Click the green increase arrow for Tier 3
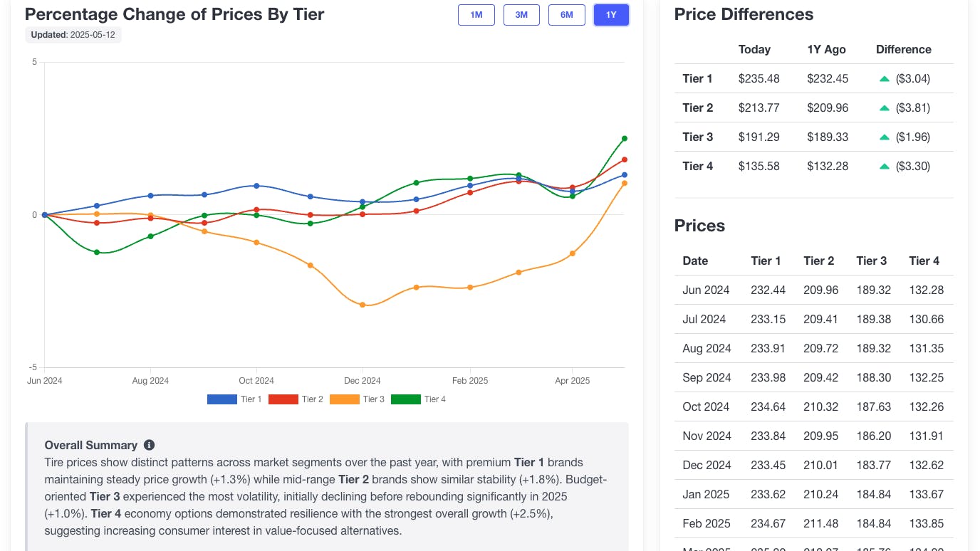The height and width of the screenshot is (551, 980). (885, 137)
